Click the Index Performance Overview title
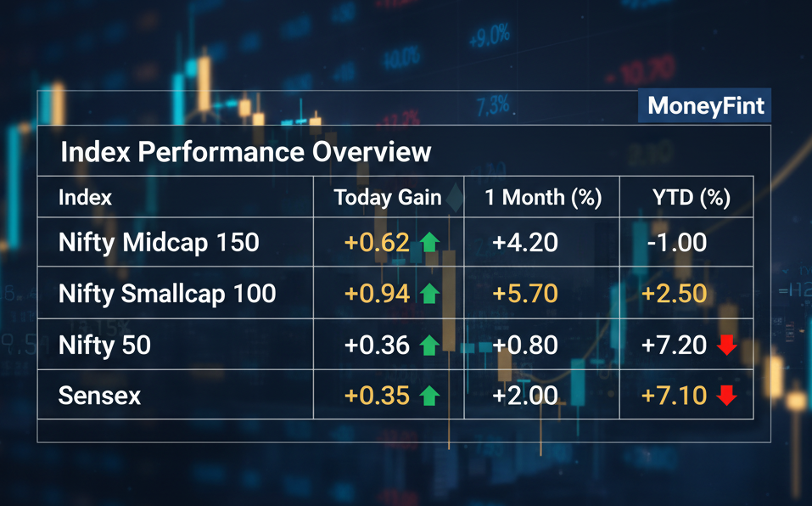 (x=246, y=153)
